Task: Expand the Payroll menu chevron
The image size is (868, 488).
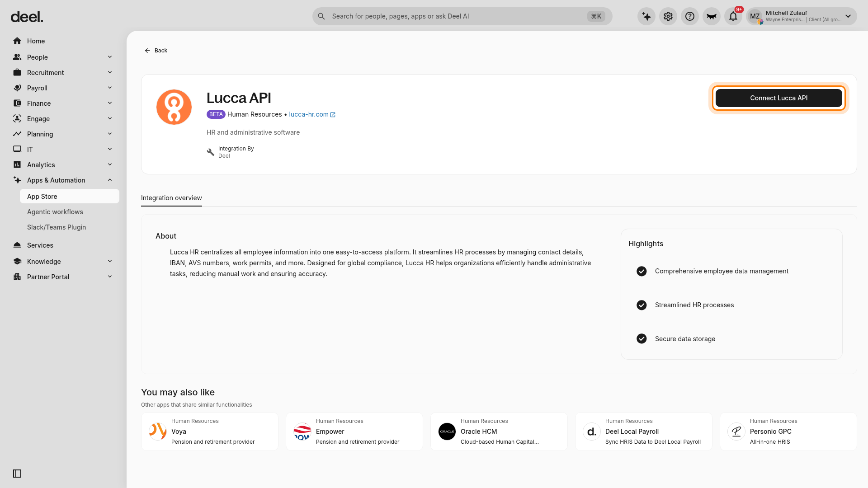Action: tap(110, 88)
